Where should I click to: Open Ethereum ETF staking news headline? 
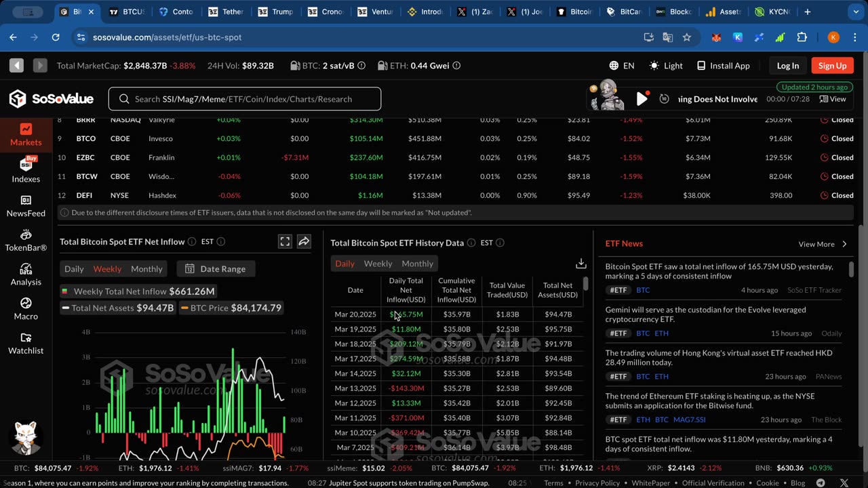click(710, 401)
